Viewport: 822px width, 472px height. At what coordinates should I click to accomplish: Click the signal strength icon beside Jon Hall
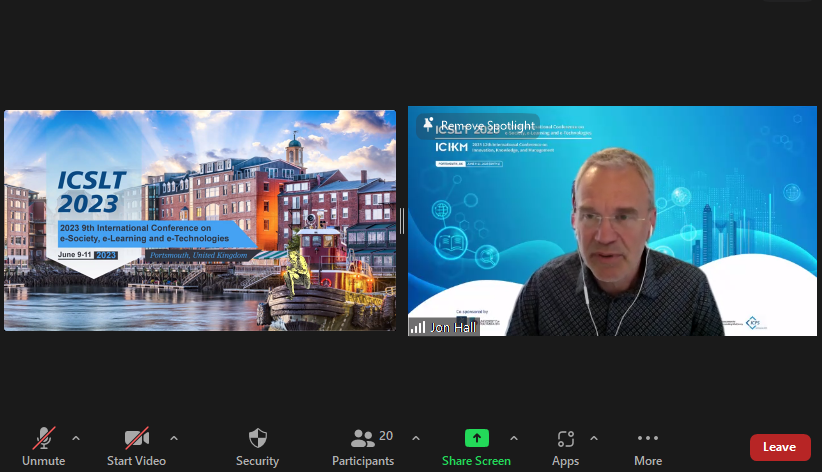click(x=418, y=328)
